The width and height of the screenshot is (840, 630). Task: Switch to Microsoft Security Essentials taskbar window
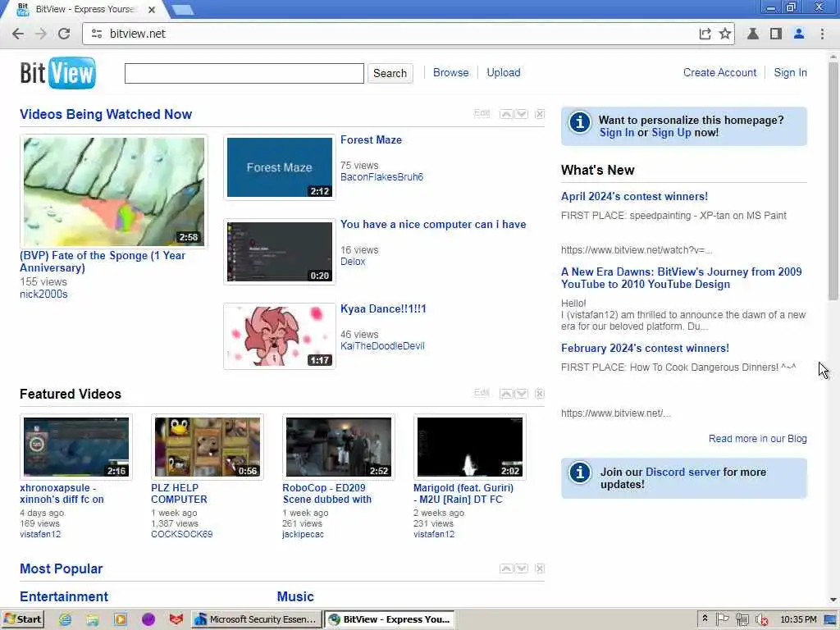coord(256,620)
